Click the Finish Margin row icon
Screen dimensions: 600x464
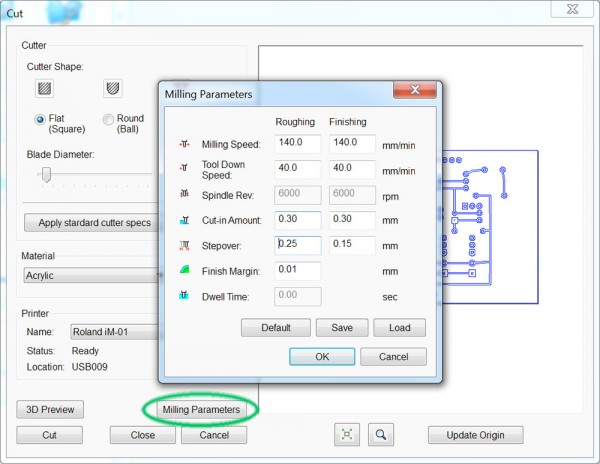[184, 270]
